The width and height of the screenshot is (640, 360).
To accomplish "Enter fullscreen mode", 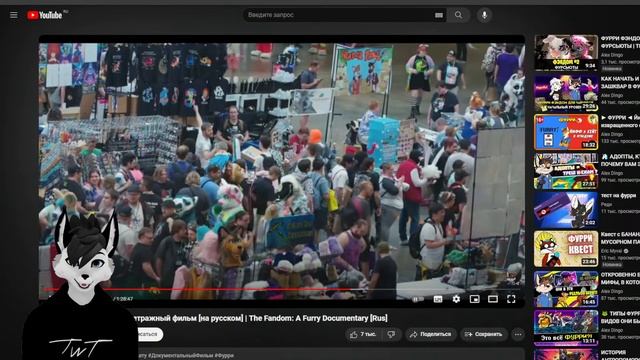I will coord(511,299).
